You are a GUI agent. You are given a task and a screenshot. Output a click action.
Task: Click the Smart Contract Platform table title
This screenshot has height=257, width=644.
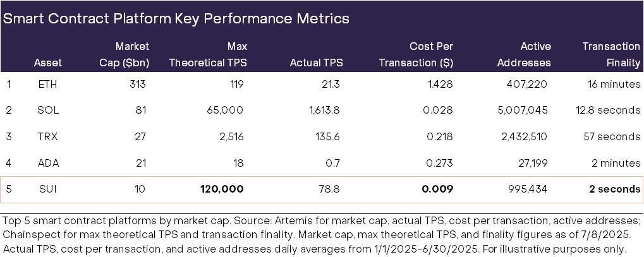pos(176,18)
